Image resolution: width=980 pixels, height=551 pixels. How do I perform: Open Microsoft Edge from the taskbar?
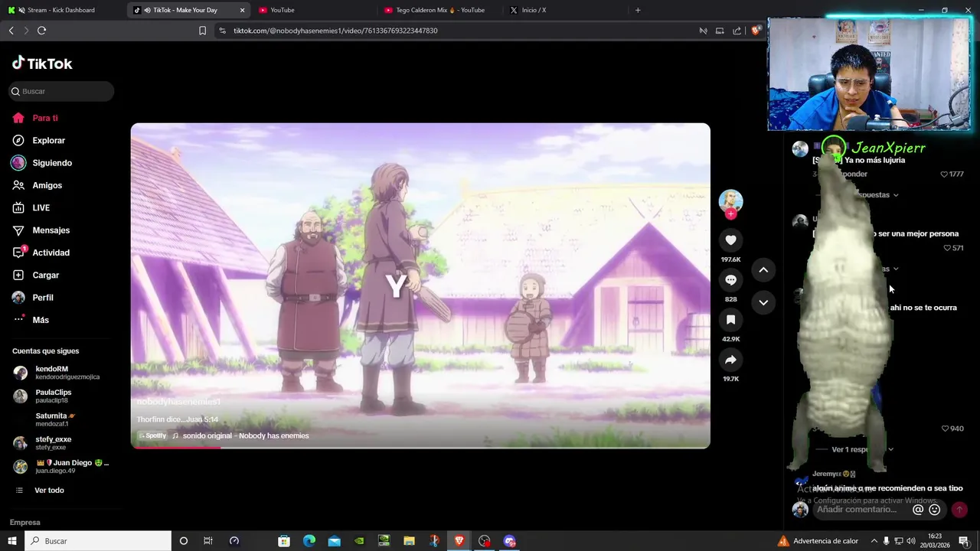point(309,541)
